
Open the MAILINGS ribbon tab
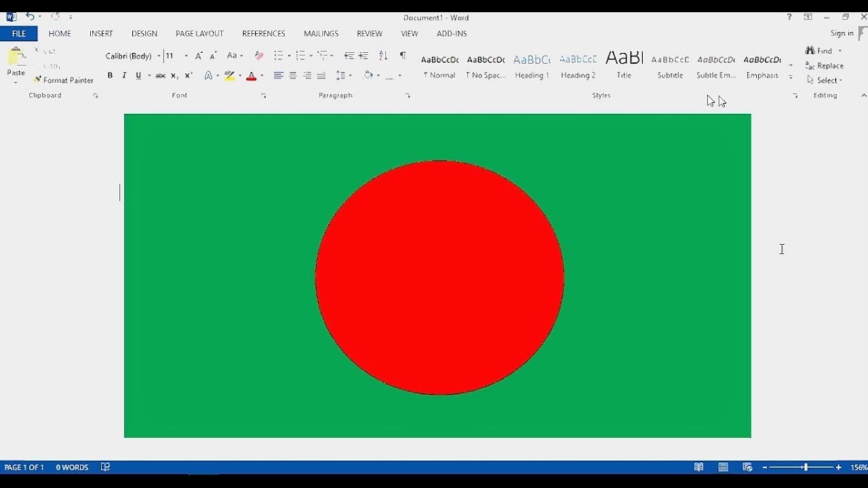[x=320, y=33]
